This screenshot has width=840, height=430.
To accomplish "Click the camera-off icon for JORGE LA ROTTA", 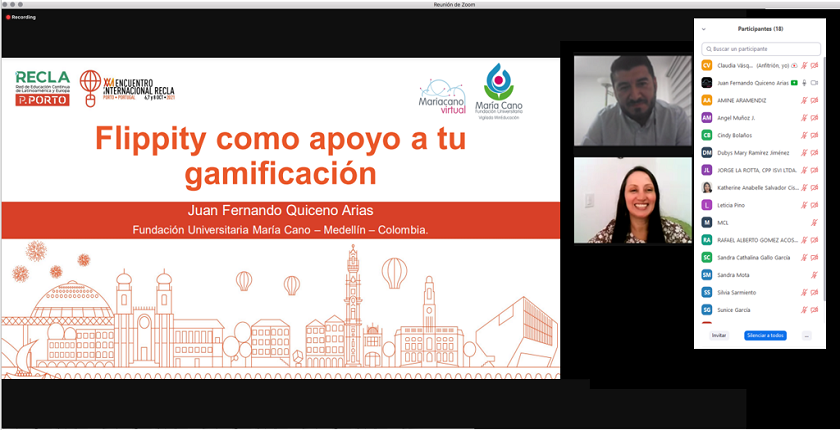I will [814, 170].
